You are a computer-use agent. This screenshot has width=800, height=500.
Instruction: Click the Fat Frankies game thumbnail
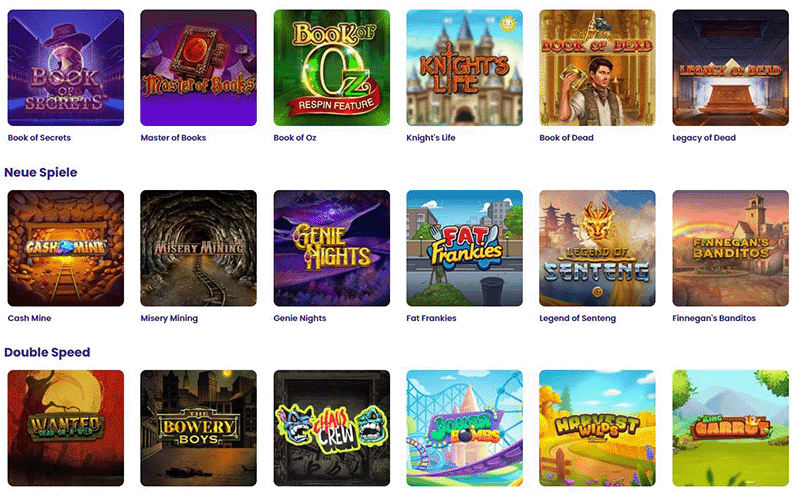point(464,248)
